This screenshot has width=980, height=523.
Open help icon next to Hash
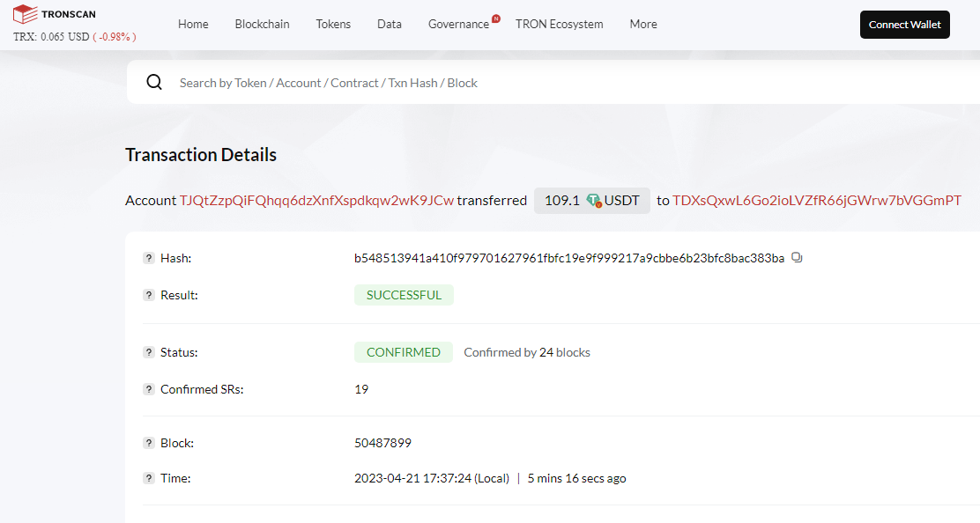(x=149, y=258)
